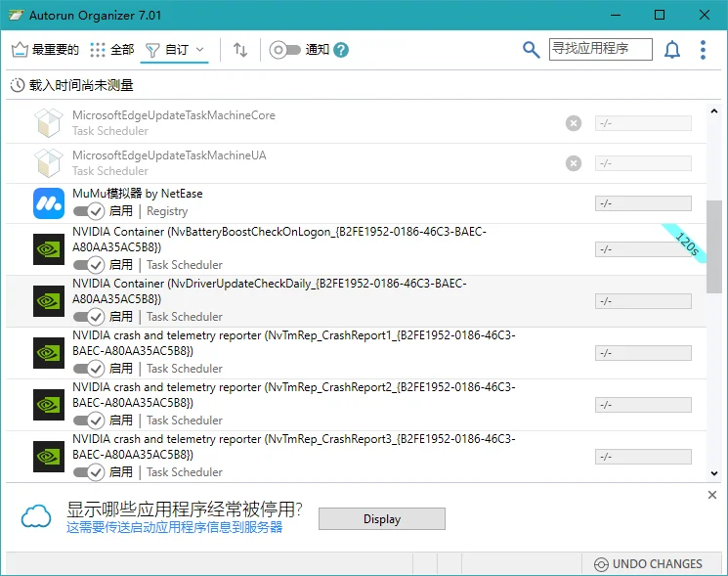Click the 120s delay ribbon badge
This screenshot has width=728, height=576.
(686, 244)
